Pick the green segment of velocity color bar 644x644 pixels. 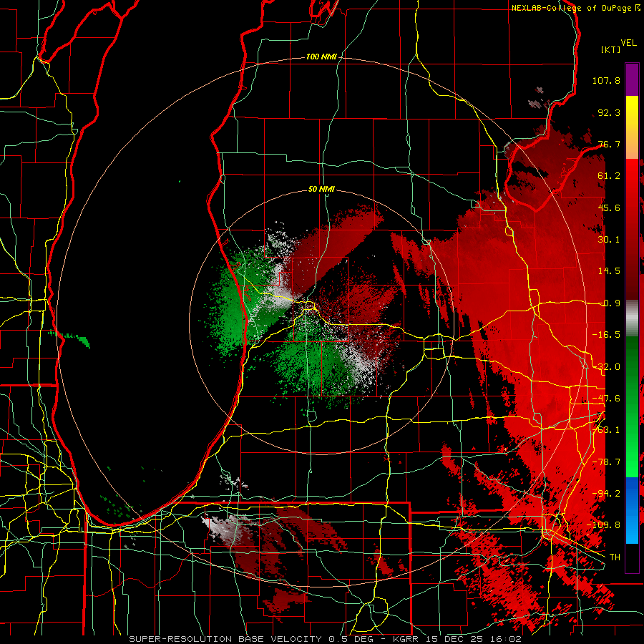pos(632,406)
